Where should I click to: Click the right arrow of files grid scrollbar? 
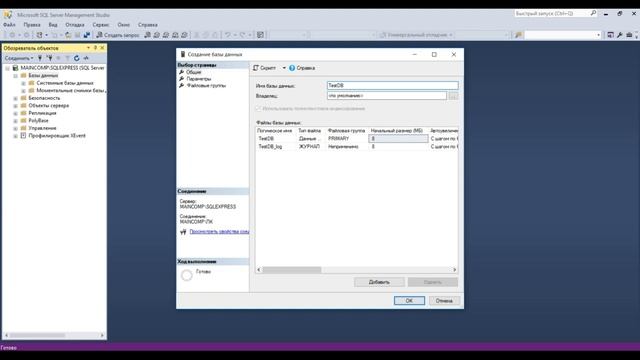pyautogui.click(x=455, y=270)
